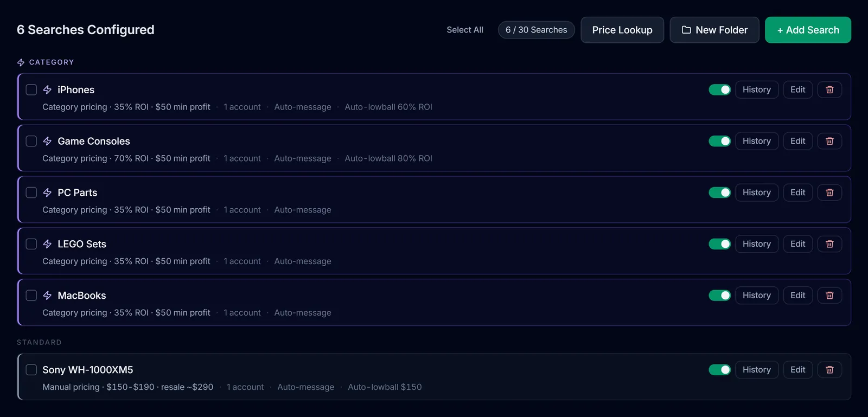Check the MacBooks row checkbox

click(31, 296)
